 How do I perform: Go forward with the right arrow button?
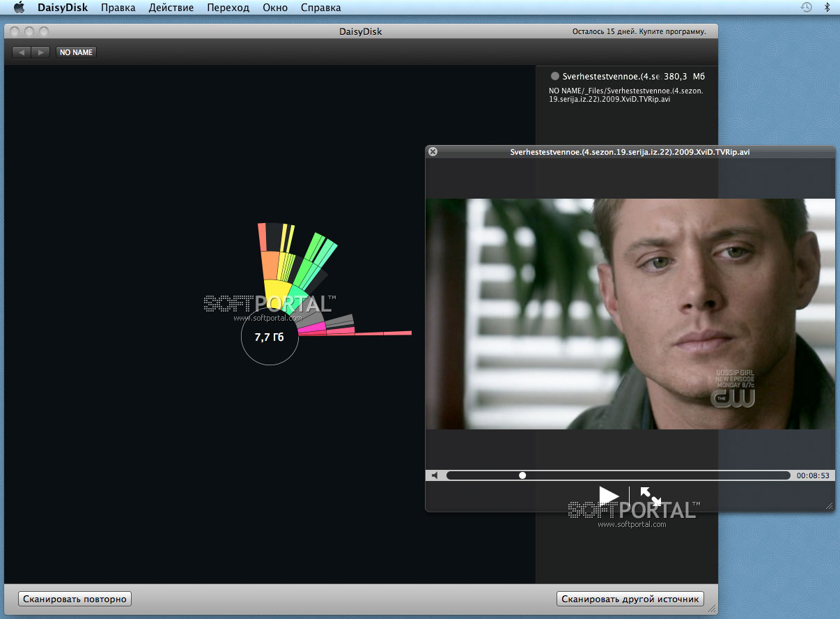pos(40,52)
